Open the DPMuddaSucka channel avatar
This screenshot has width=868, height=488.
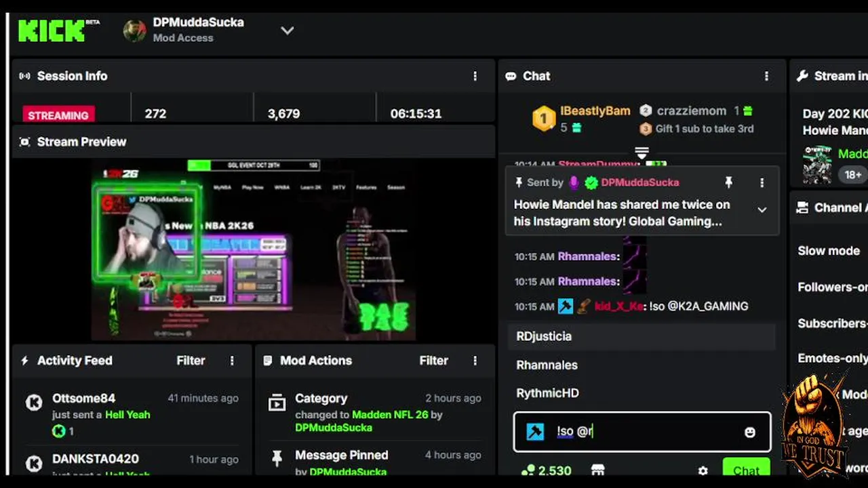click(x=134, y=30)
